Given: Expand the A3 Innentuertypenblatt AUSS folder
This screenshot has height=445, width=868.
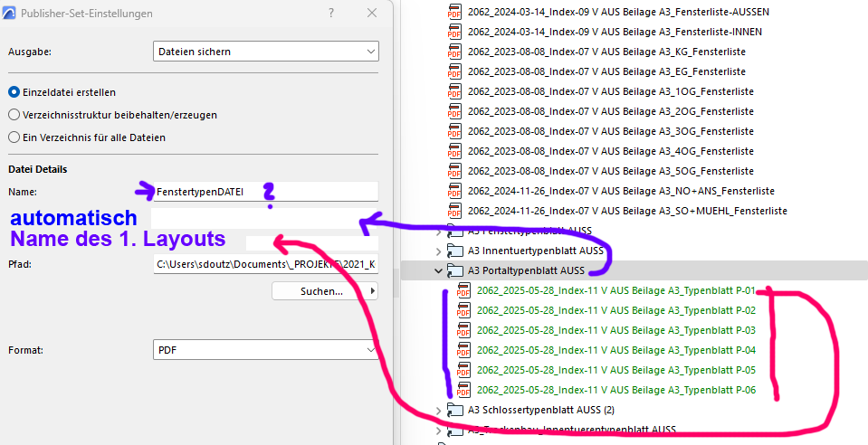Looking at the screenshot, I should pyautogui.click(x=438, y=251).
